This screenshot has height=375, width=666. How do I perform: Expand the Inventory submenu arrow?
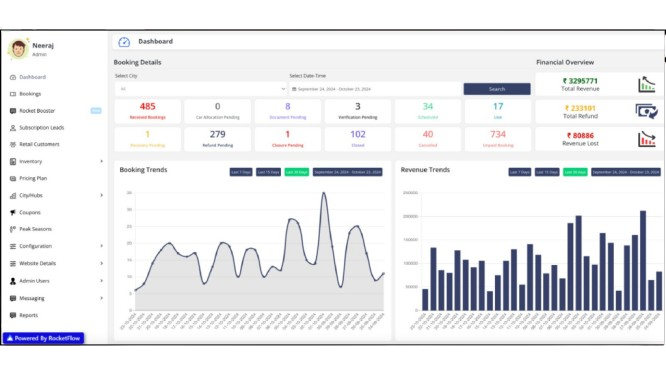pyautogui.click(x=102, y=161)
